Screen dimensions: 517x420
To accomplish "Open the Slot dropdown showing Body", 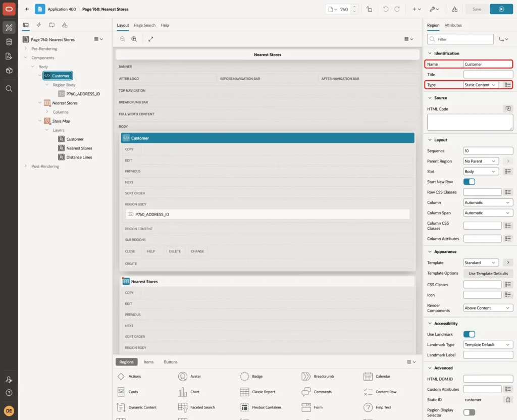I will coord(481,172).
